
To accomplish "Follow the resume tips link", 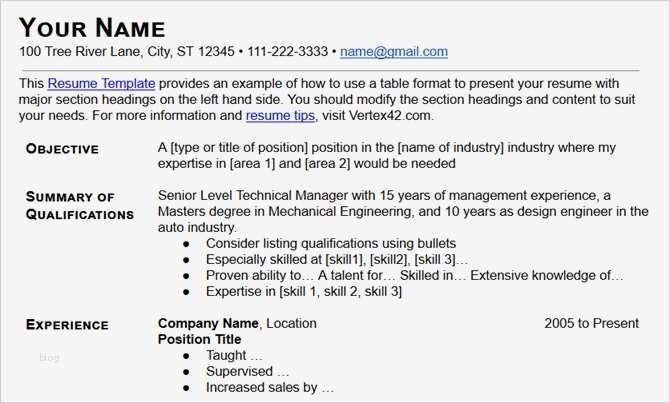I will coord(281,115).
